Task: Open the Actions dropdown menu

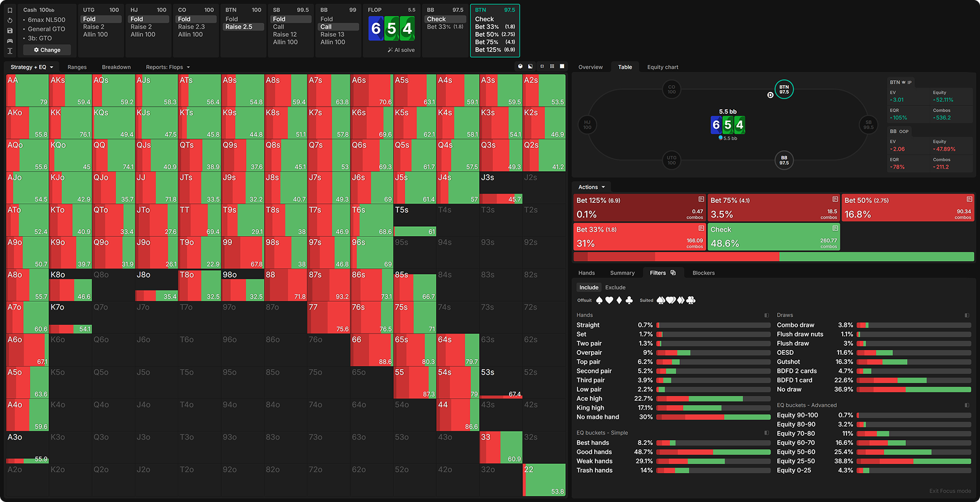Action: click(x=591, y=188)
